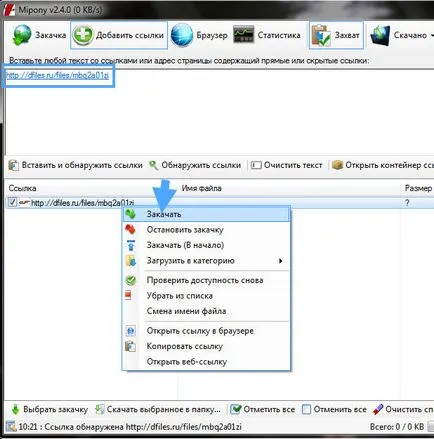Click the green check Проверить доступность icon
Screen dimensions: 434x439
pos(131,280)
